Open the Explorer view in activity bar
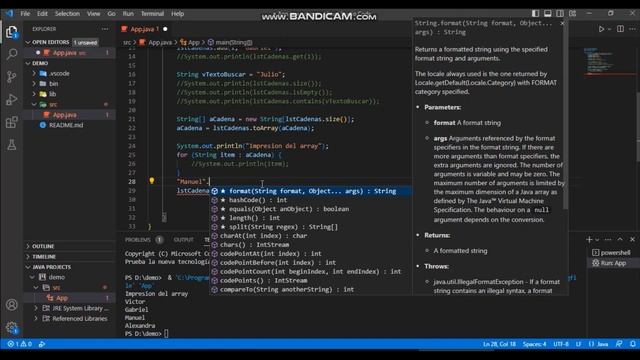This screenshot has height=360, width=640. coord(11,32)
